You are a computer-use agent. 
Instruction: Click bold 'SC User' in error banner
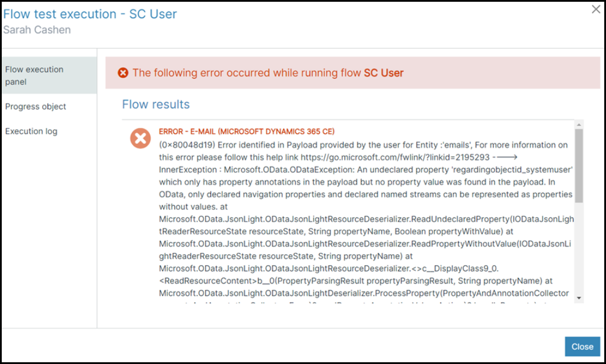[384, 72]
